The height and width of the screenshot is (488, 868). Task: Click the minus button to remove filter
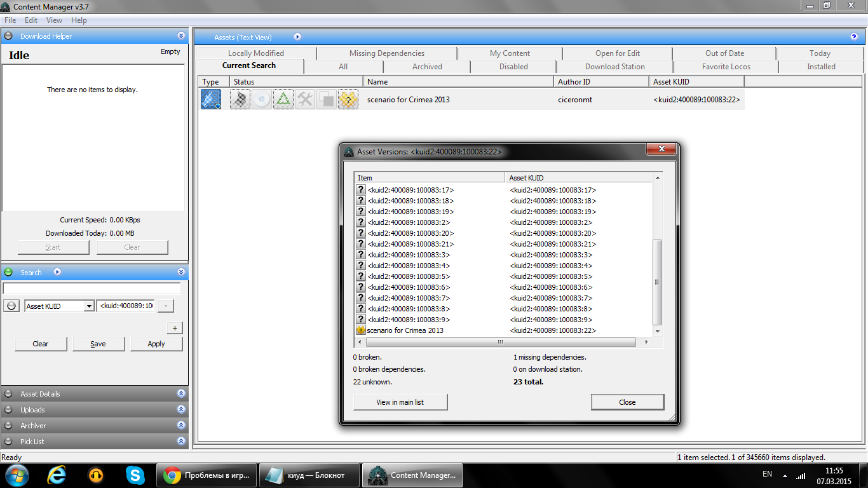click(165, 306)
